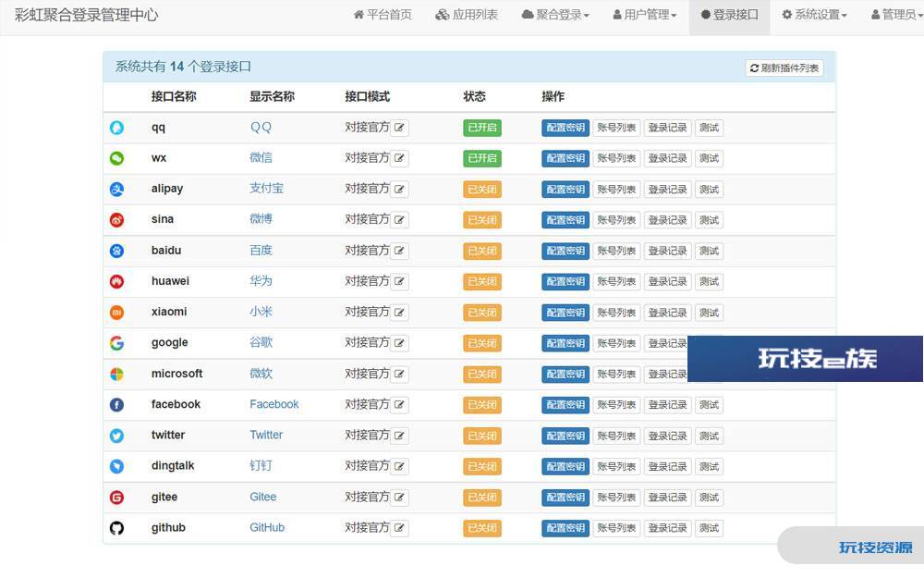Enable the google login via 已关闭 status
The image size is (924, 578).
pyautogui.click(x=482, y=343)
